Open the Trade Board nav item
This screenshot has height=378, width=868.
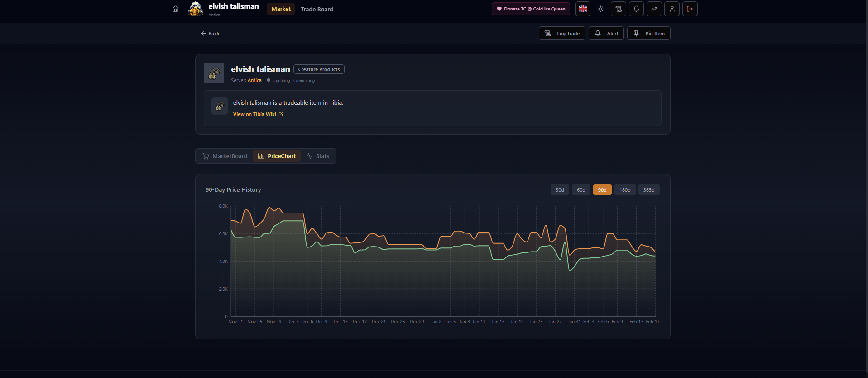(x=317, y=9)
